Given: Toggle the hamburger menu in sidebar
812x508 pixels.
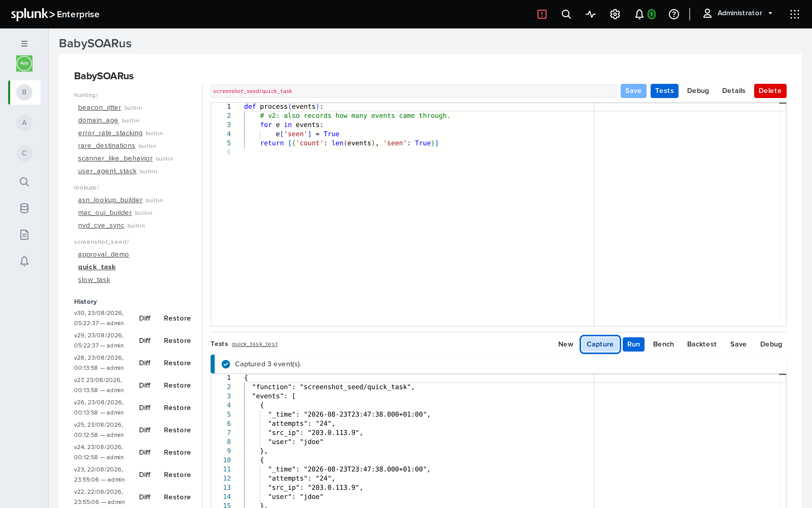Looking at the screenshot, I should coord(24,44).
